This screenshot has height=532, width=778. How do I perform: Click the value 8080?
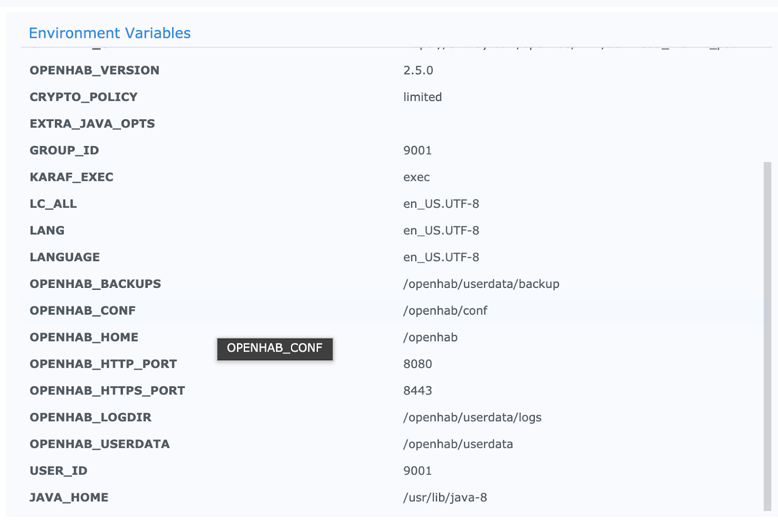[x=418, y=365]
